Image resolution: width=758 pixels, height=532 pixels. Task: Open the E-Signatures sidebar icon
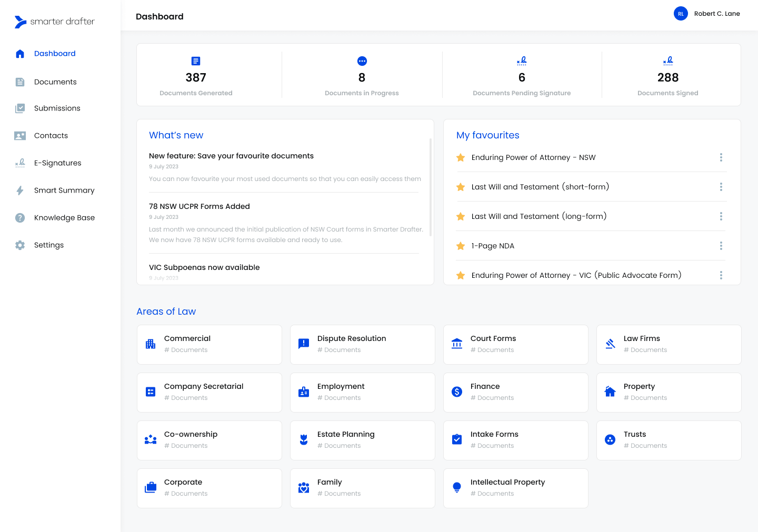pyautogui.click(x=20, y=163)
